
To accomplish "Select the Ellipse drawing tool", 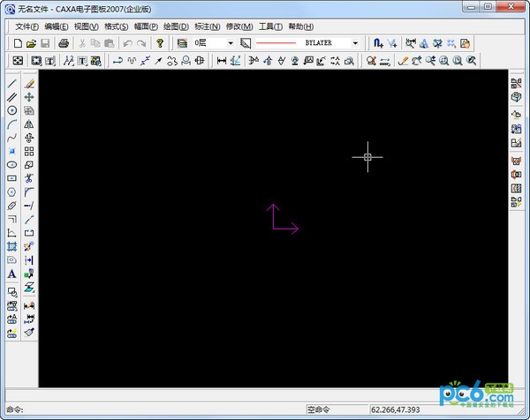I will [12, 164].
